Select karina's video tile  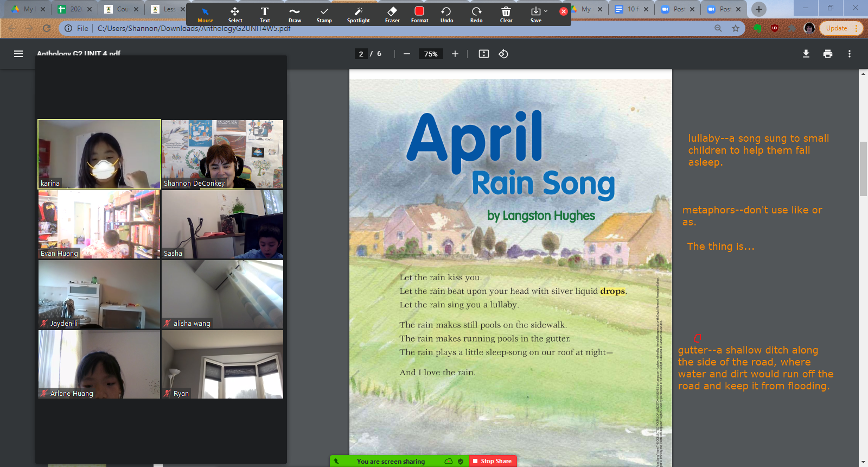[99, 154]
